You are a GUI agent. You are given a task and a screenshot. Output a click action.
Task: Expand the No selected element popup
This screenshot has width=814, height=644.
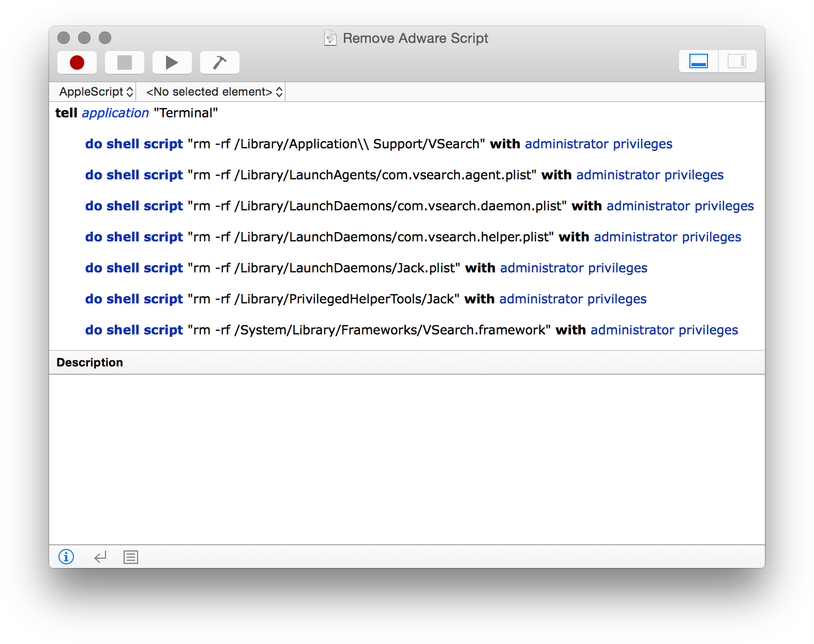coord(214,92)
